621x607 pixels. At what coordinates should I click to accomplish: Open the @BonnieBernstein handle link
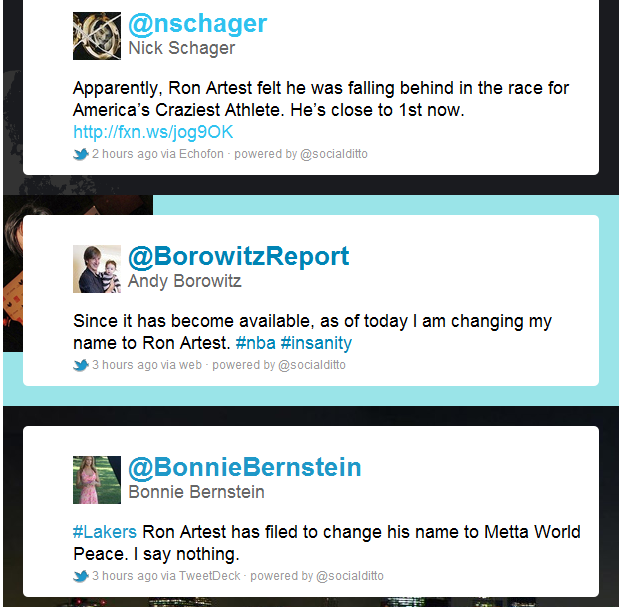point(244,467)
